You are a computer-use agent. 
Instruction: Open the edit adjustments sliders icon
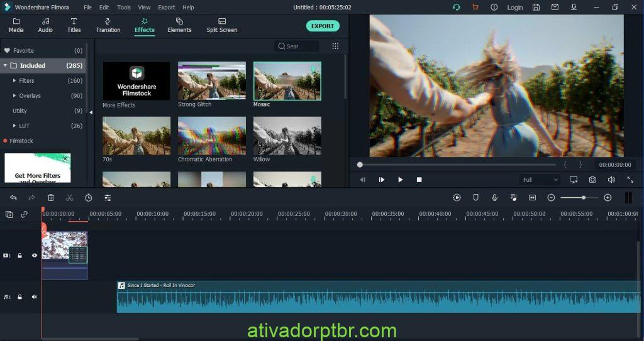point(107,198)
